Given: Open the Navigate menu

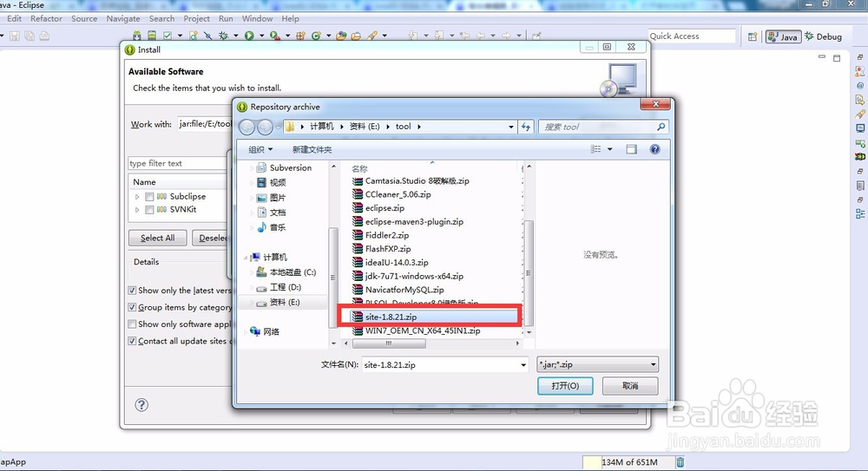Looking at the screenshot, I should 123,18.
